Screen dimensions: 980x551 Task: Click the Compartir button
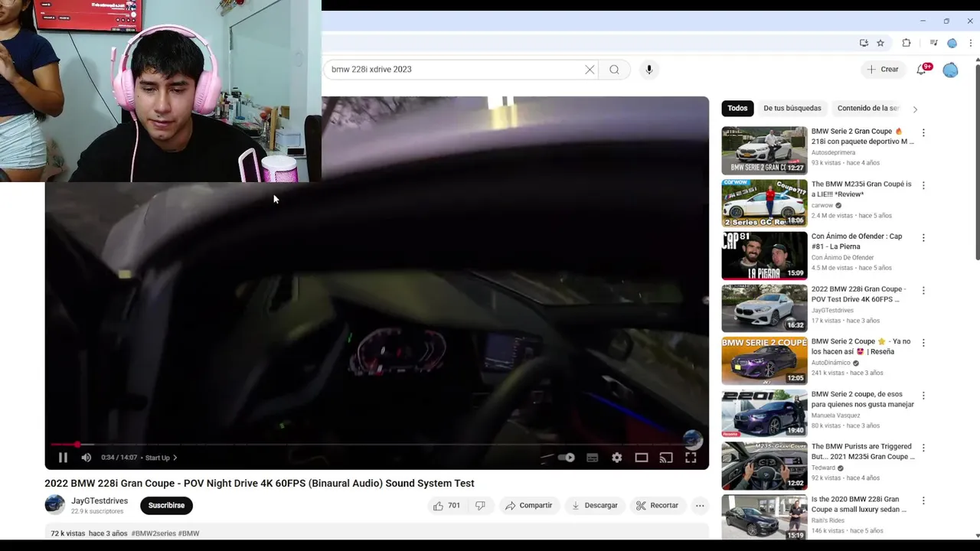pos(529,505)
